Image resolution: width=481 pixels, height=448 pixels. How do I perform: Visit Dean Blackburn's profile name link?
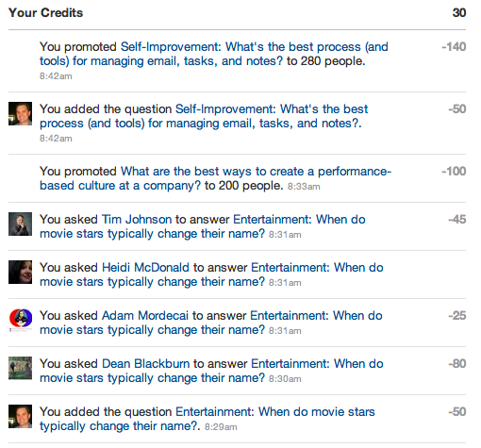[146, 363]
